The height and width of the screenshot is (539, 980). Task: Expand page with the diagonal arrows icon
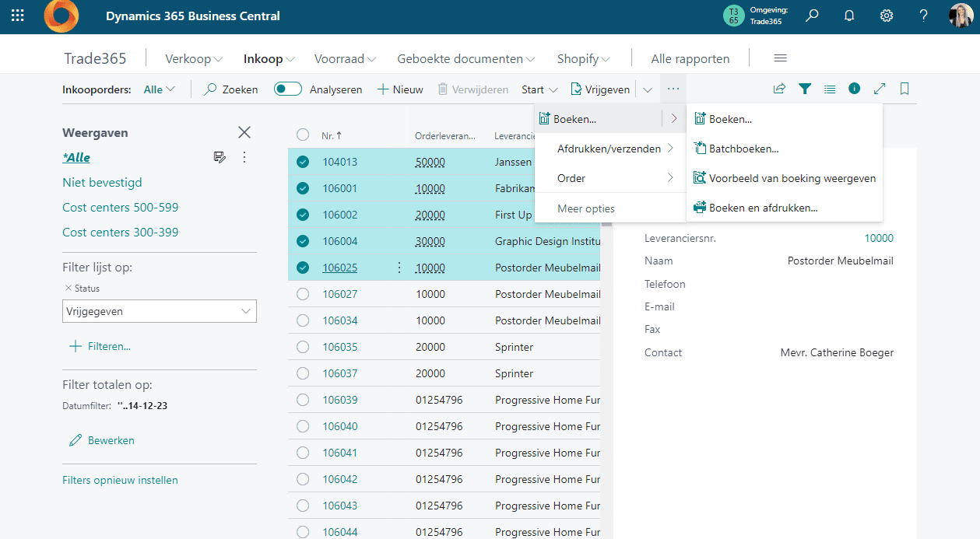tap(880, 89)
